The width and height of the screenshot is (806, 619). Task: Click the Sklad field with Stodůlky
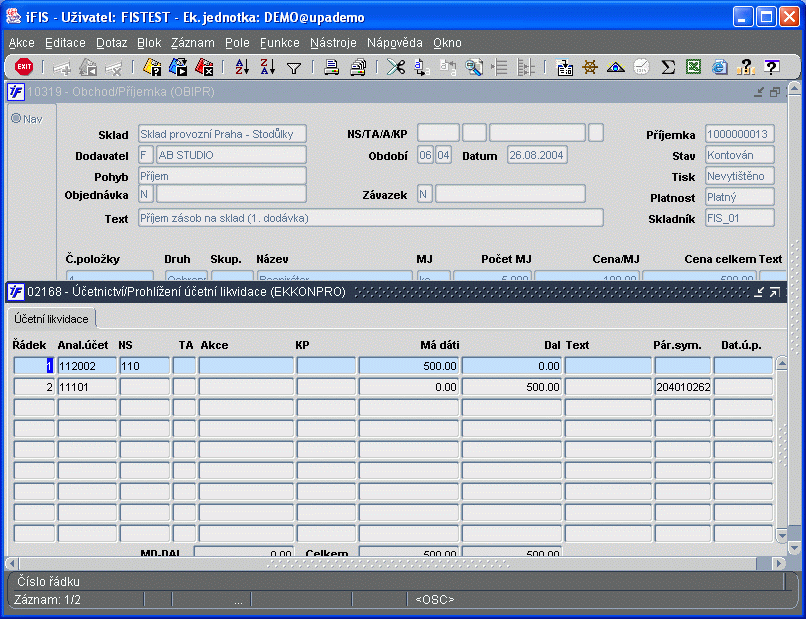pyautogui.click(x=222, y=134)
